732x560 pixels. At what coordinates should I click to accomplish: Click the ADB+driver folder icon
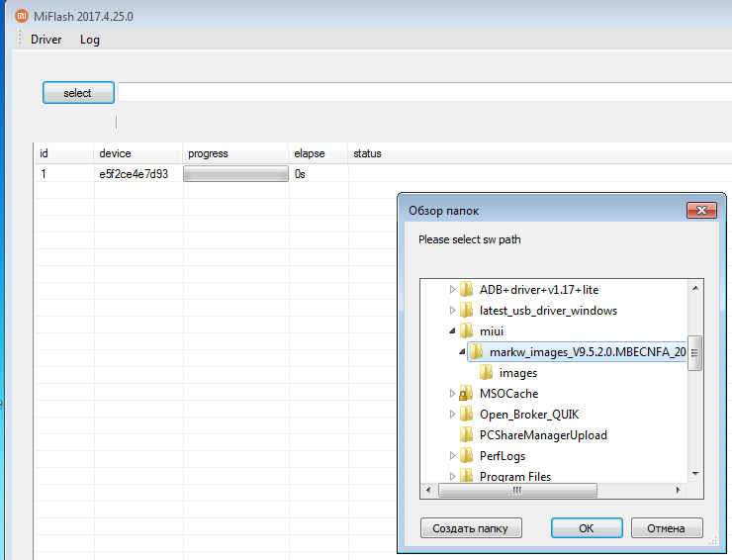466,289
